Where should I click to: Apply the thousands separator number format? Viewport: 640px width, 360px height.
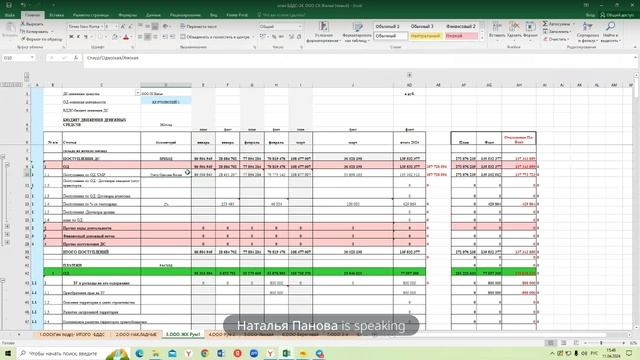[281, 37]
